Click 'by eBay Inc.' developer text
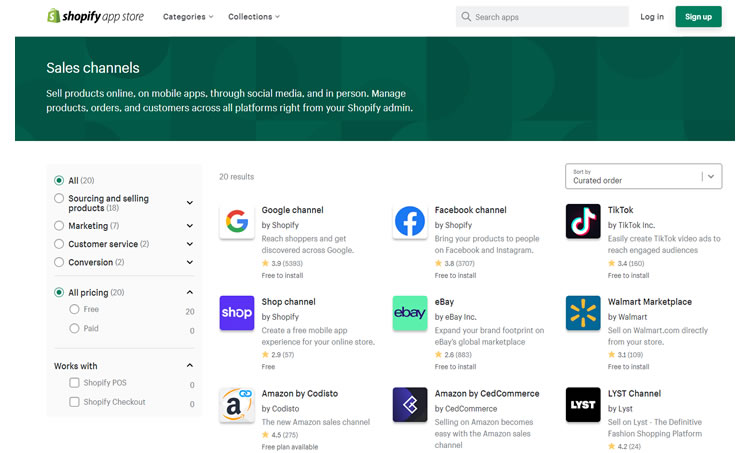This screenshot has height=453, width=750. (455, 317)
